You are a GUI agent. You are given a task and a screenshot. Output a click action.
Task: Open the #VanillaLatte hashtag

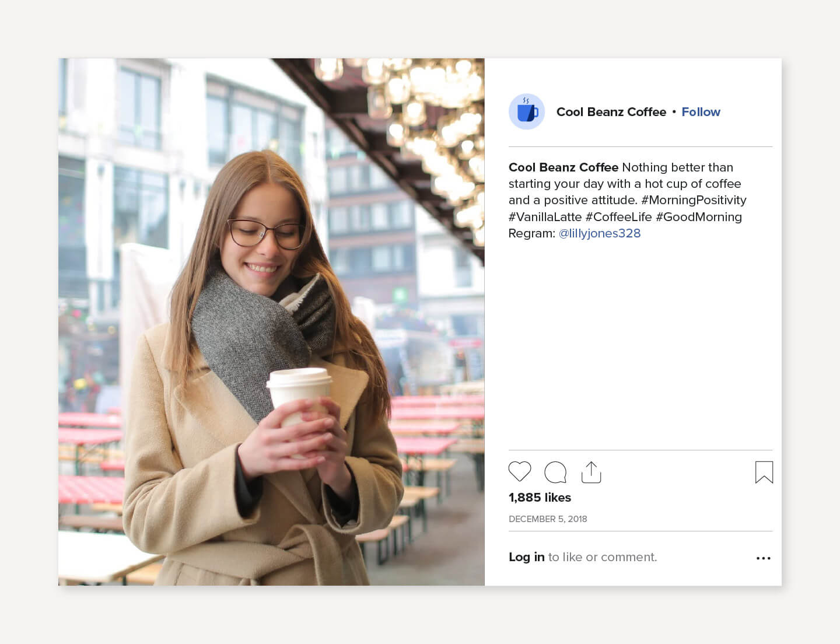[543, 216]
